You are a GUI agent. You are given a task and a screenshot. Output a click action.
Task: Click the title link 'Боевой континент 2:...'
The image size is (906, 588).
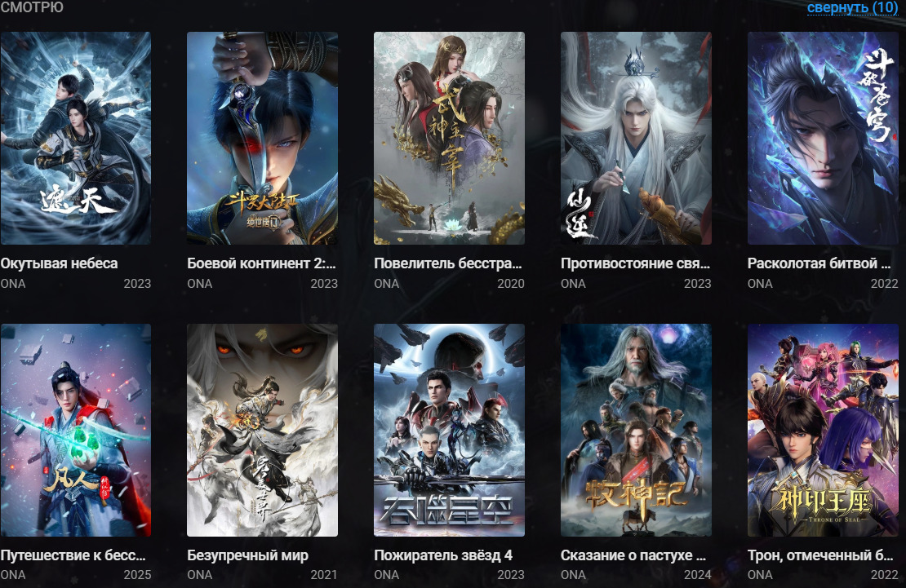261,263
